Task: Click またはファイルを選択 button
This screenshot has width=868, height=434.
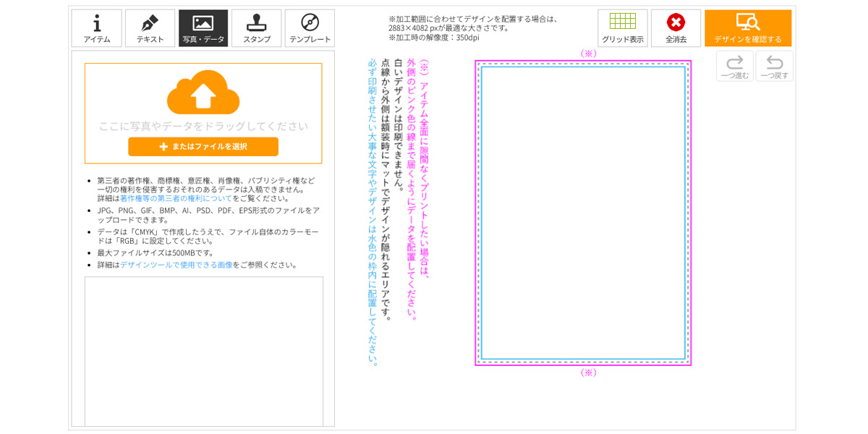Action: click(203, 146)
